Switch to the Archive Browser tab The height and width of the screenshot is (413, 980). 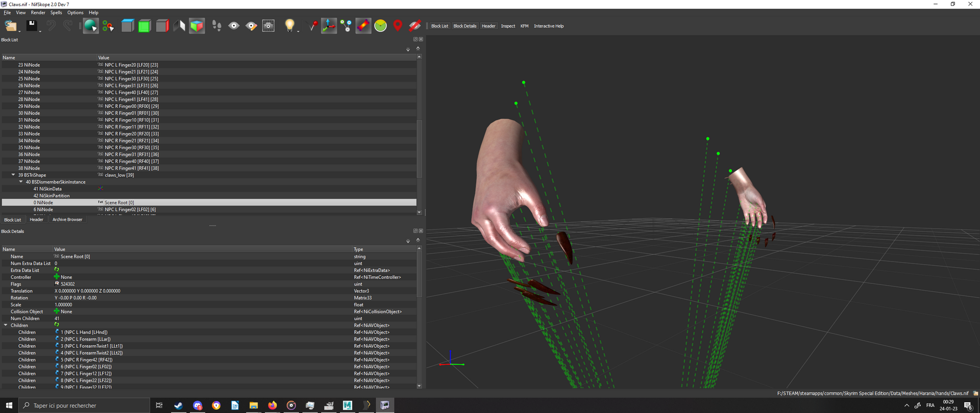(x=67, y=220)
